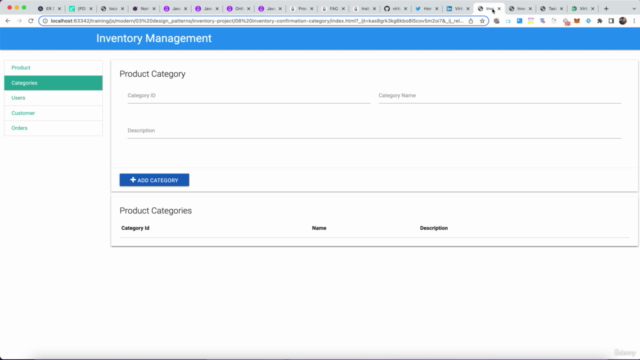The width and height of the screenshot is (640, 360).
Task: Close the LinkedIn tab
Action: (468, 9)
